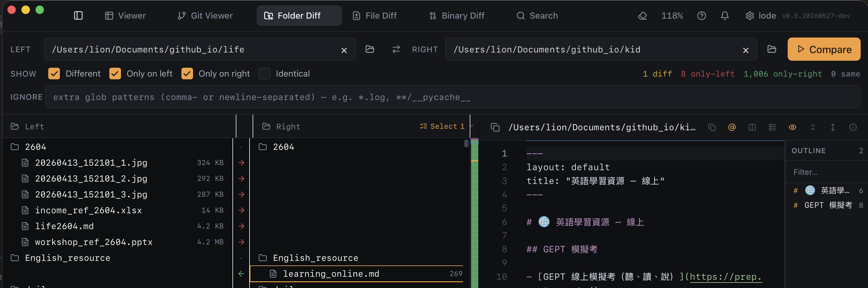Toggle the preview eye icon
This screenshot has height=288, width=868.
(792, 127)
